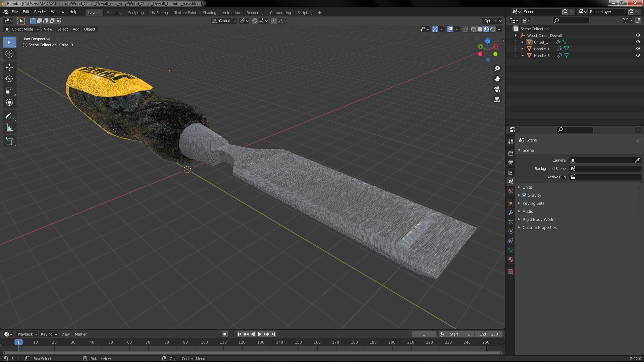
Task: Switch perspective/orthographic grid icon
Action: (x=497, y=100)
